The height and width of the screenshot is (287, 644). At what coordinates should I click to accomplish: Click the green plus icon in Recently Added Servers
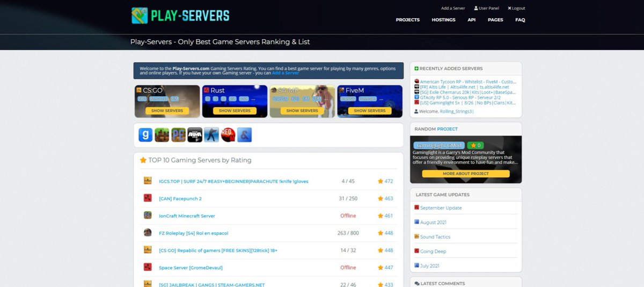[x=416, y=69]
